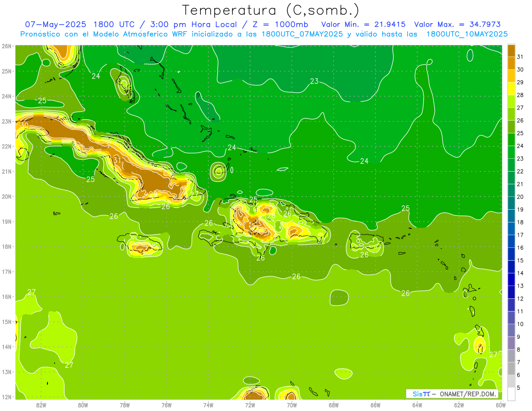Click the color scale label '20'
The image size is (532, 411).
click(520, 197)
